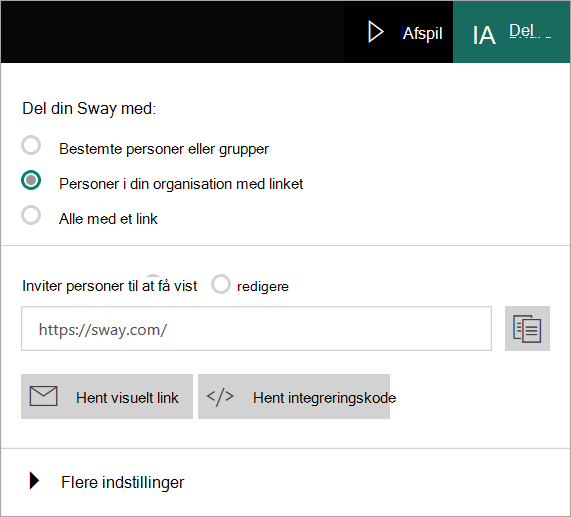Viewport: 571px width, 517px height.
Task: Click the envelope icon for visual link
Action: point(44,396)
